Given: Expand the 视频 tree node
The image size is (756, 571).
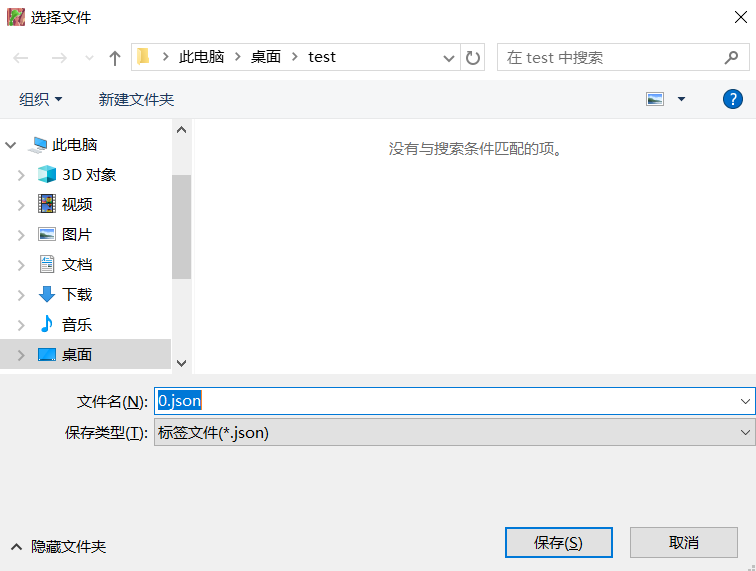Looking at the screenshot, I should tap(21, 205).
